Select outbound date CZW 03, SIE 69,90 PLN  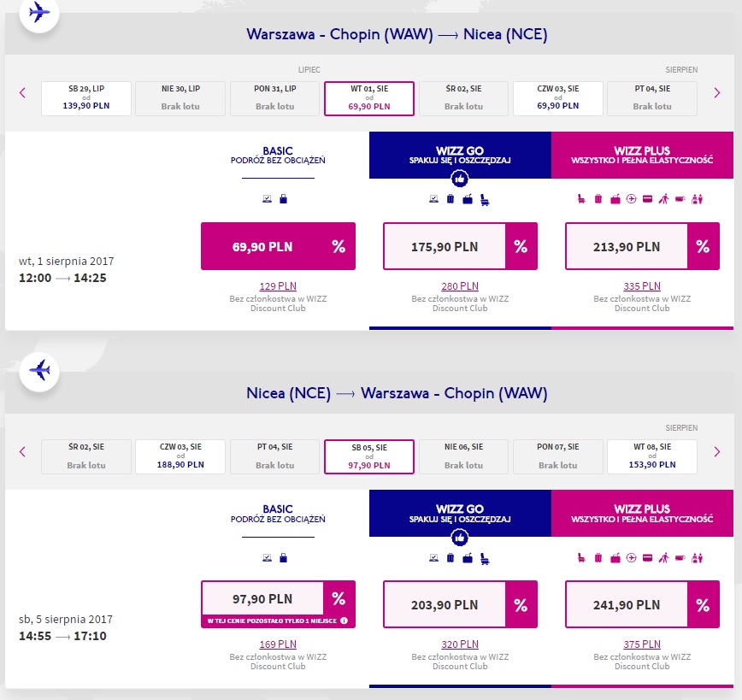click(558, 98)
